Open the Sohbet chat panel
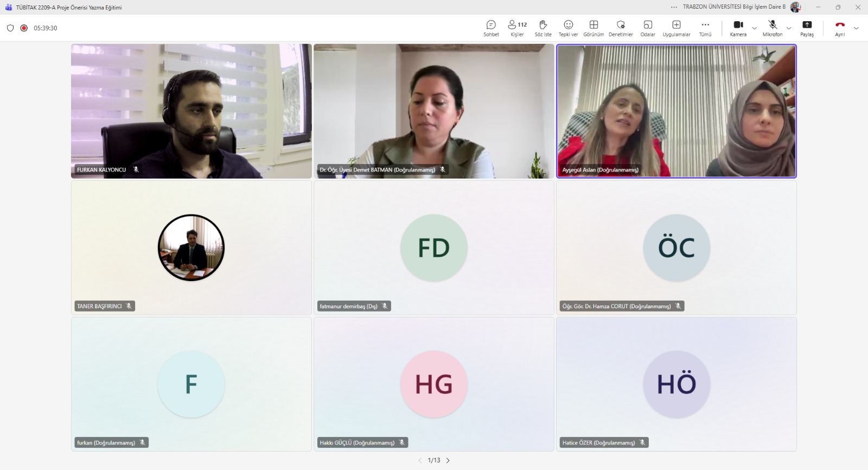 (x=491, y=28)
